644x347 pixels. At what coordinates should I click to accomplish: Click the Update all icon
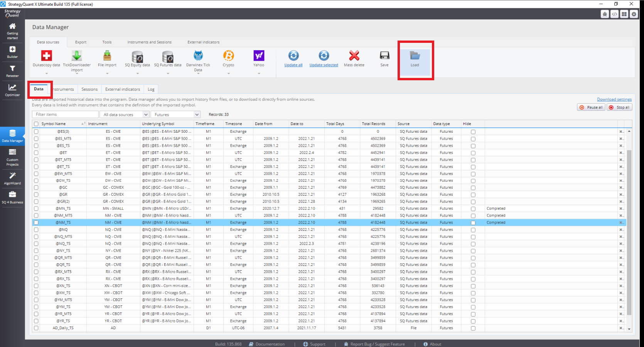click(x=293, y=56)
